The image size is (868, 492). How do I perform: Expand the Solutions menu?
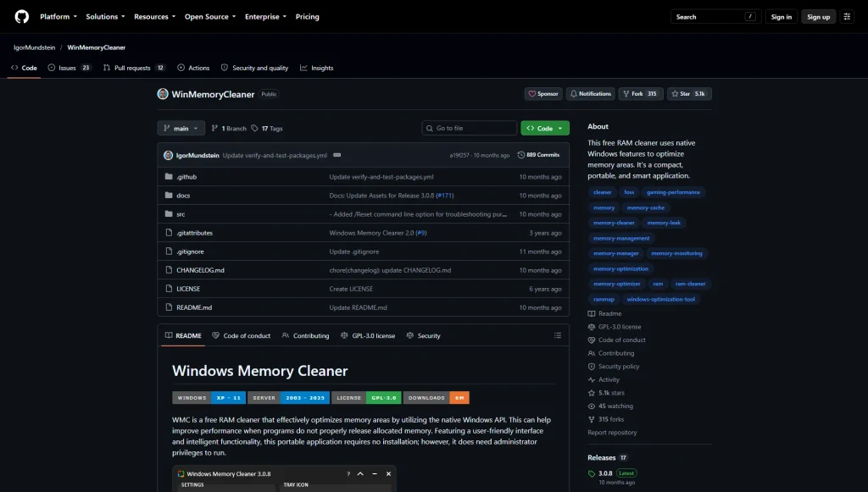point(105,17)
